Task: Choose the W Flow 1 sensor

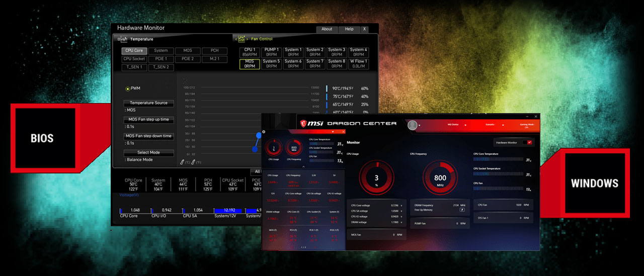Action: tap(359, 64)
